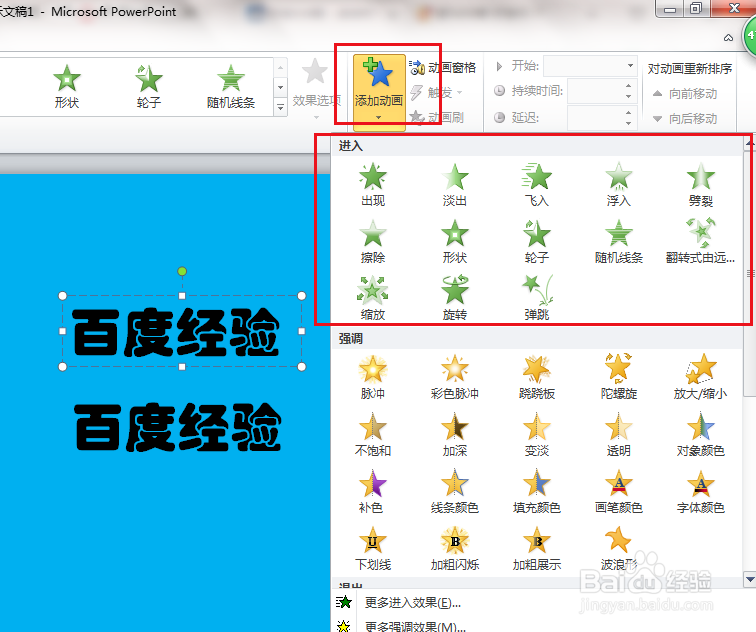
Task: Apply the 画笔颜色 emphasis effect
Action: 619,491
